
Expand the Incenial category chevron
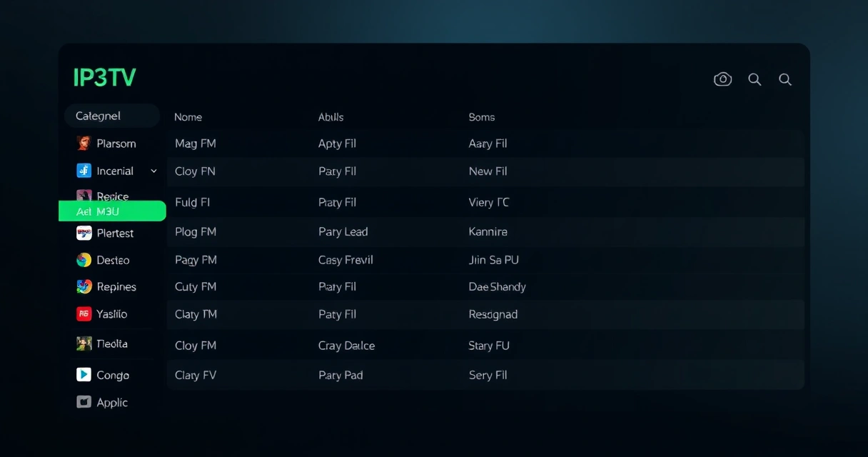(153, 171)
